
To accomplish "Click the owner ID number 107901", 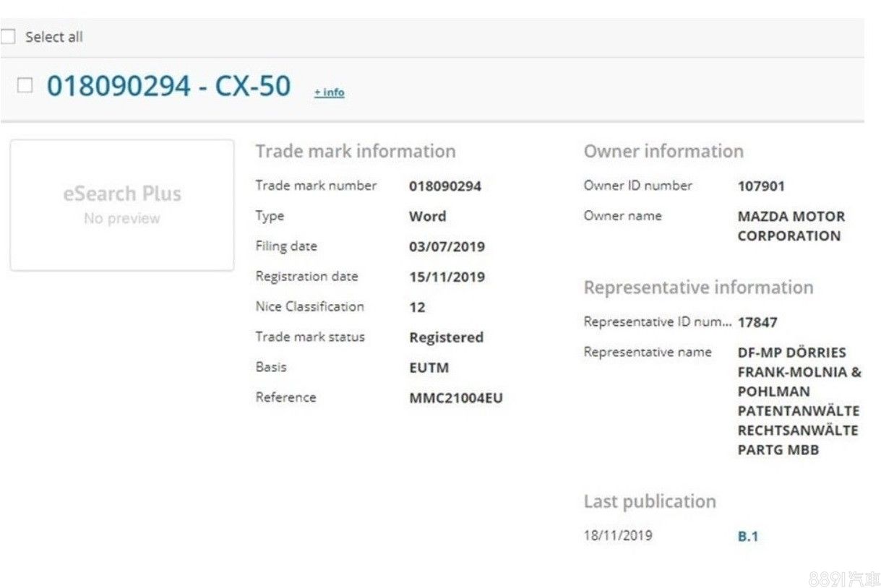I will pos(760,186).
